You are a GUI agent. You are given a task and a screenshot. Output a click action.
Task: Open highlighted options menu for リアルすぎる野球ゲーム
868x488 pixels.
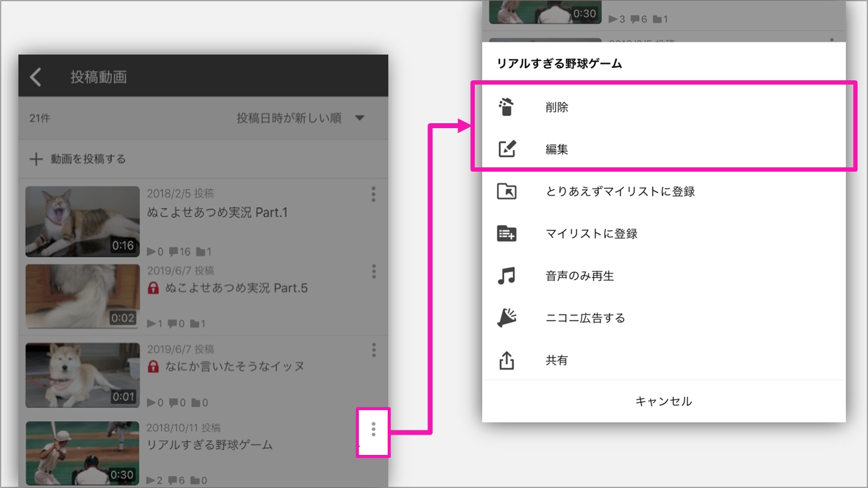point(373,430)
